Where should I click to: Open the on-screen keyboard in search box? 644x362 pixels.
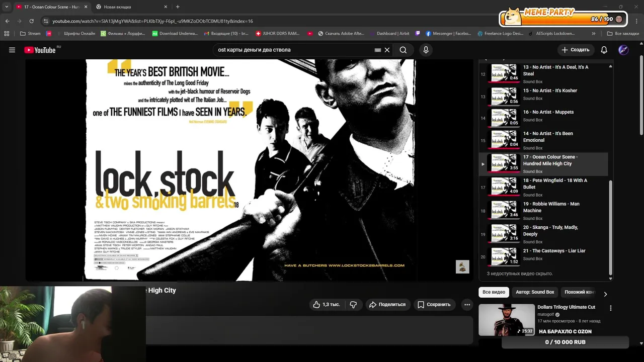378,50
